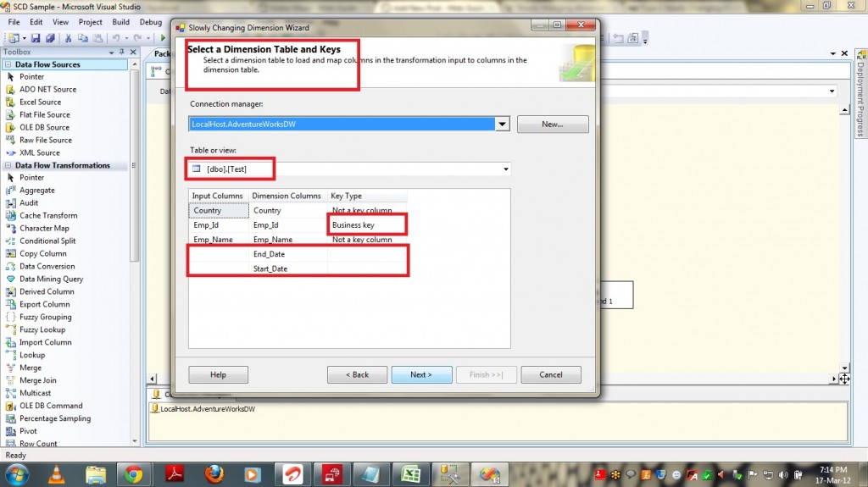
Task: Open the Build menu
Action: coord(121,22)
